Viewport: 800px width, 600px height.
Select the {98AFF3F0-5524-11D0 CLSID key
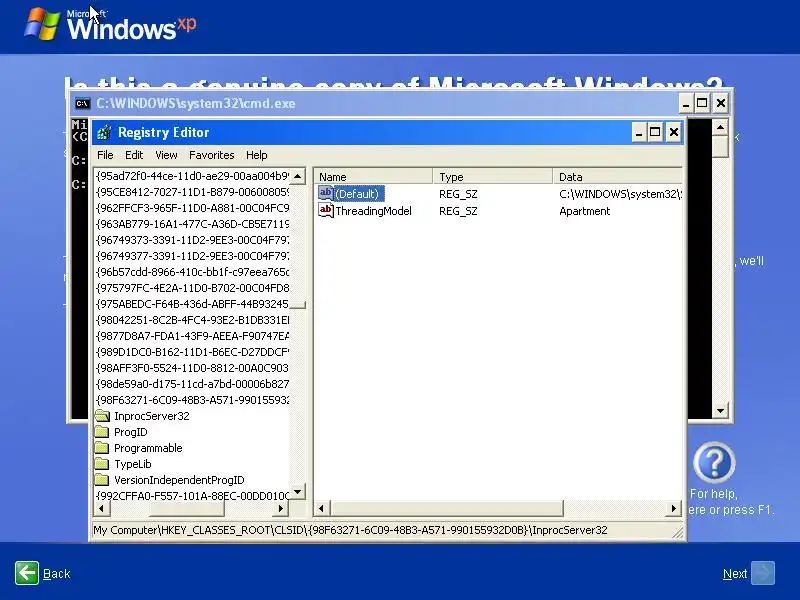[192, 368]
